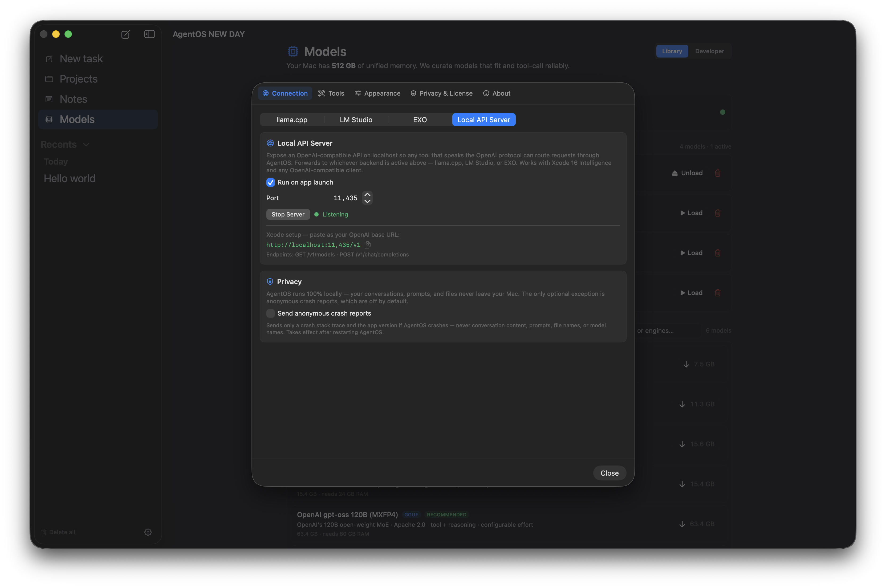Delete the model in the Unload row
The width and height of the screenshot is (886, 588).
click(x=718, y=173)
